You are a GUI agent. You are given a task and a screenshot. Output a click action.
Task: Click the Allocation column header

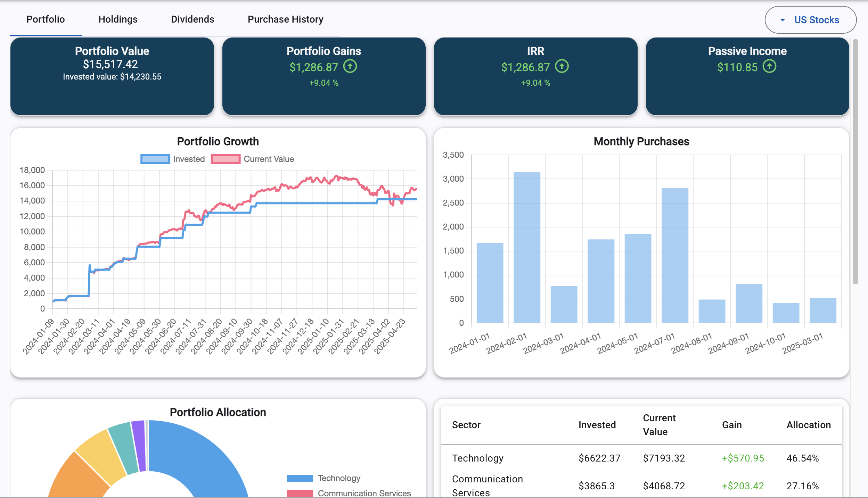[809, 425]
